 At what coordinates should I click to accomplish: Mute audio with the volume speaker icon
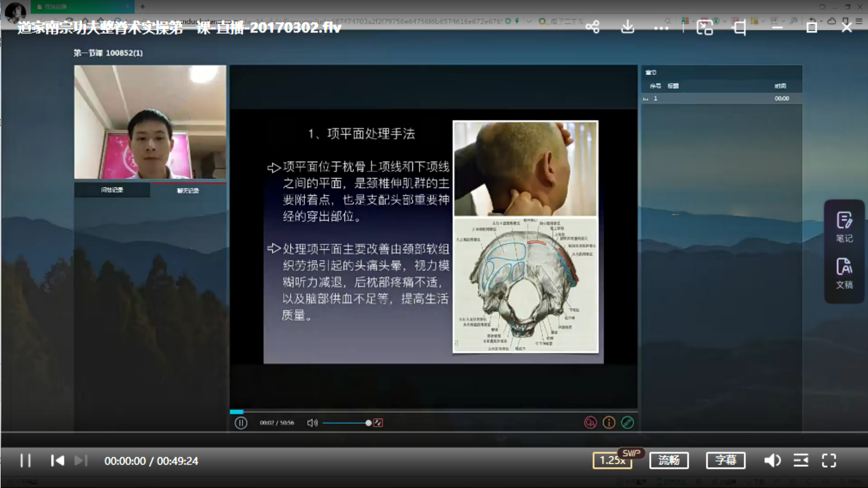pyautogui.click(x=773, y=460)
